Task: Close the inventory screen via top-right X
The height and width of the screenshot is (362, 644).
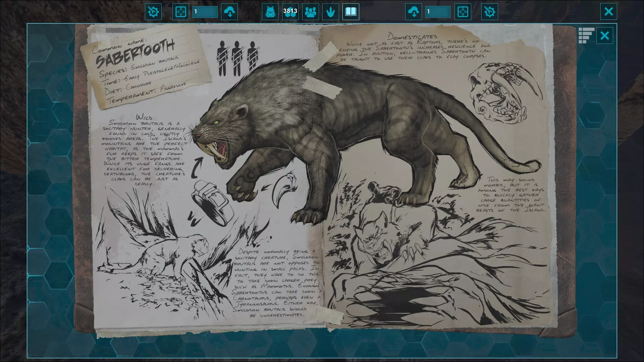Action: coord(608,12)
